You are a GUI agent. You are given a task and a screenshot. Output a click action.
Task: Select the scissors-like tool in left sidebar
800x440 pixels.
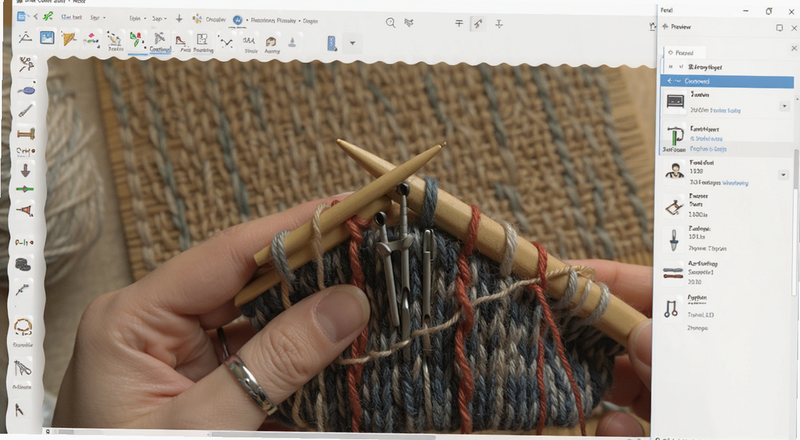(21, 368)
